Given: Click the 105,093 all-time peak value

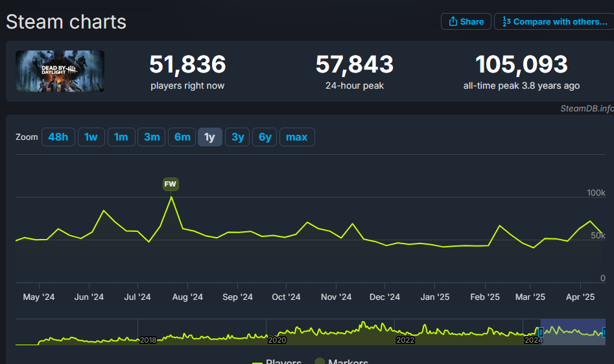Looking at the screenshot, I should (521, 64).
